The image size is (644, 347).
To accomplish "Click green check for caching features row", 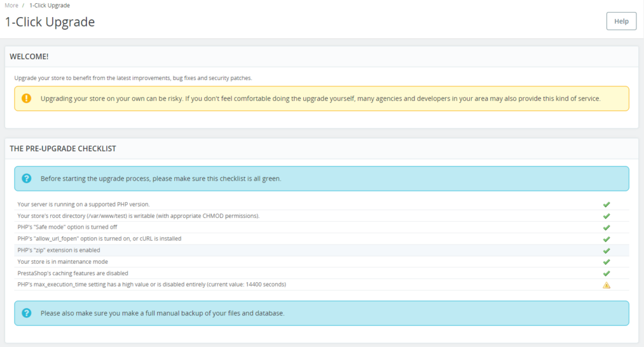I will point(606,273).
